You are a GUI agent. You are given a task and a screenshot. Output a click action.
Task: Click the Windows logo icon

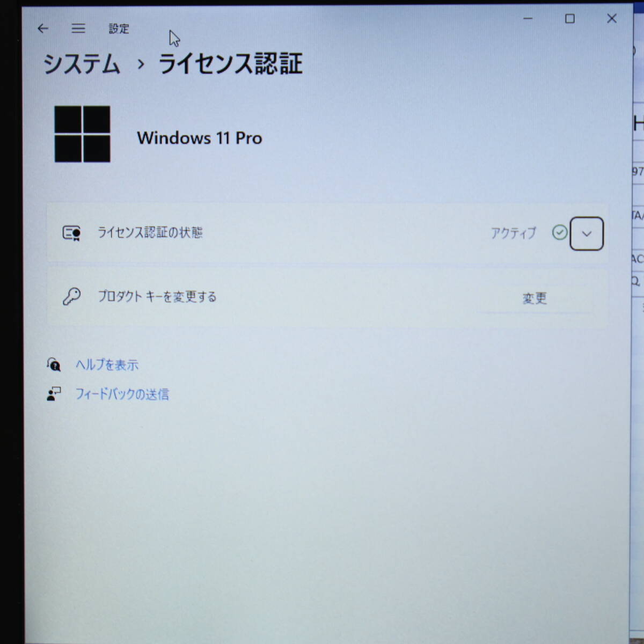[82, 134]
